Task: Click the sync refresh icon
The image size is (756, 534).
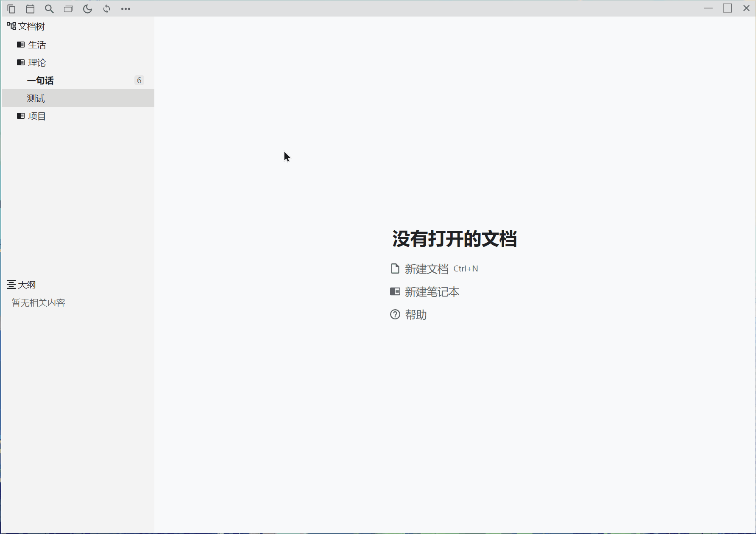Action: [106, 9]
